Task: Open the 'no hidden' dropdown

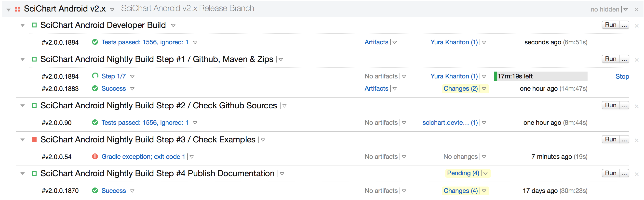Action: (x=626, y=10)
